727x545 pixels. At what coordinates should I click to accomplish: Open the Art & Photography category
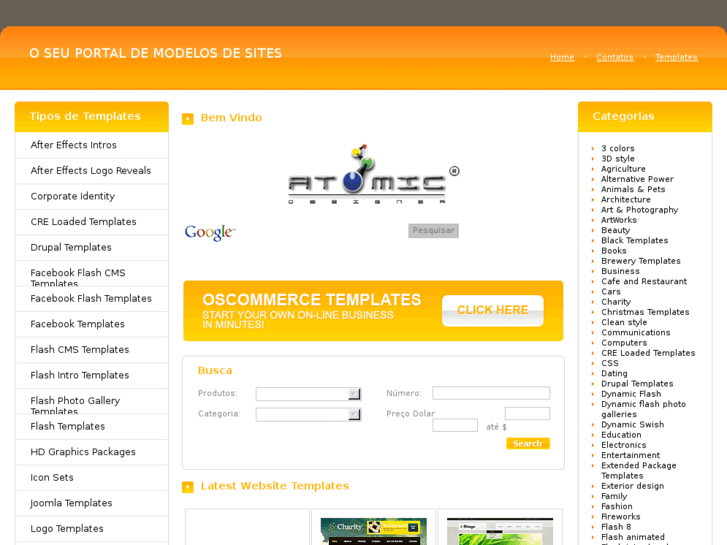tap(640, 210)
